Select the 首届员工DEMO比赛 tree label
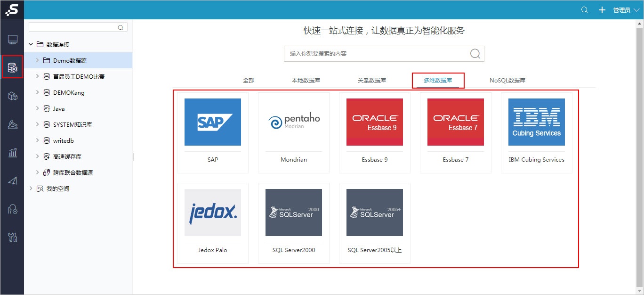Viewport: 644px width, 295px height. click(79, 76)
